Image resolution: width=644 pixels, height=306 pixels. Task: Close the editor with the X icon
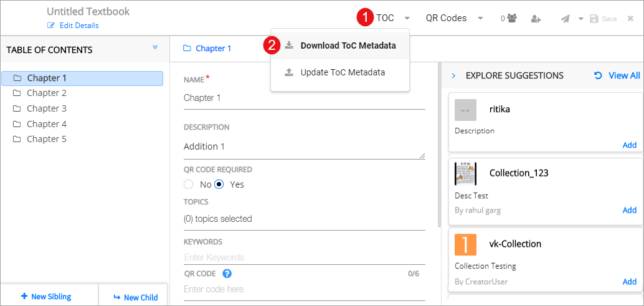click(x=630, y=19)
